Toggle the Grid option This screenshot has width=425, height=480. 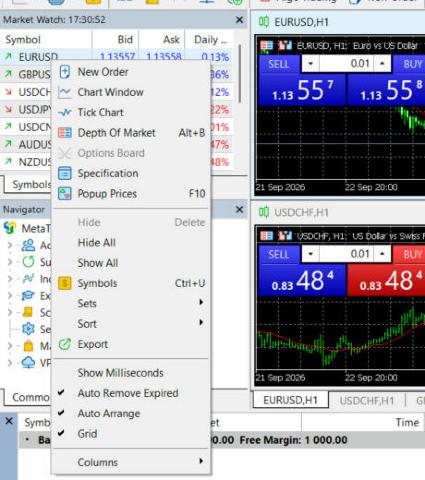pos(131,434)
